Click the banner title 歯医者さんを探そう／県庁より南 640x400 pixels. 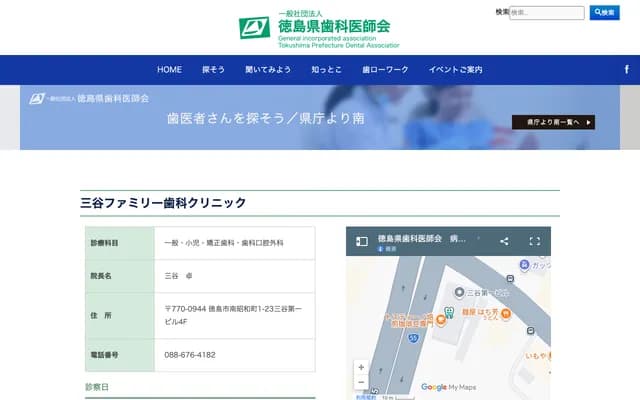coord(266,118)
